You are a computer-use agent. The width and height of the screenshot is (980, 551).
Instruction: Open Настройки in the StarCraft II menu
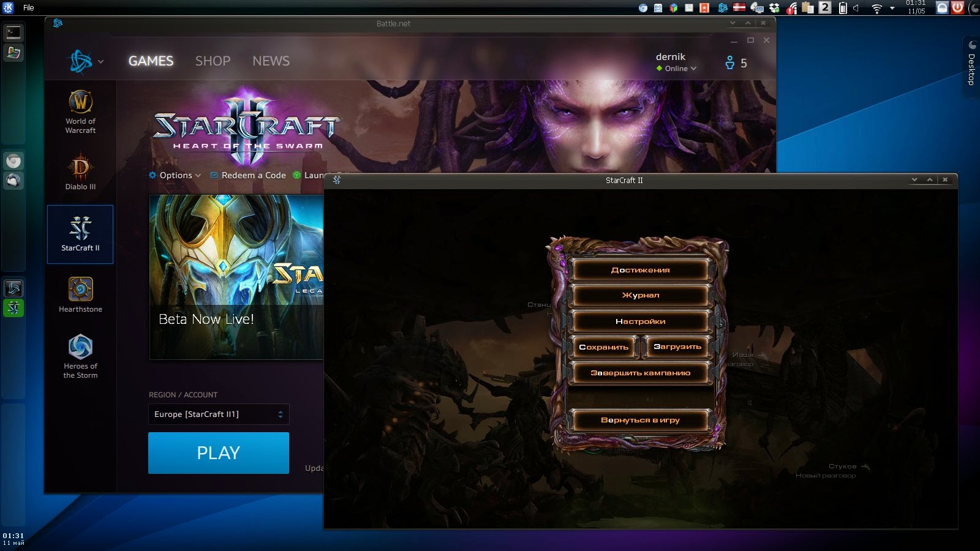[640, 321]
